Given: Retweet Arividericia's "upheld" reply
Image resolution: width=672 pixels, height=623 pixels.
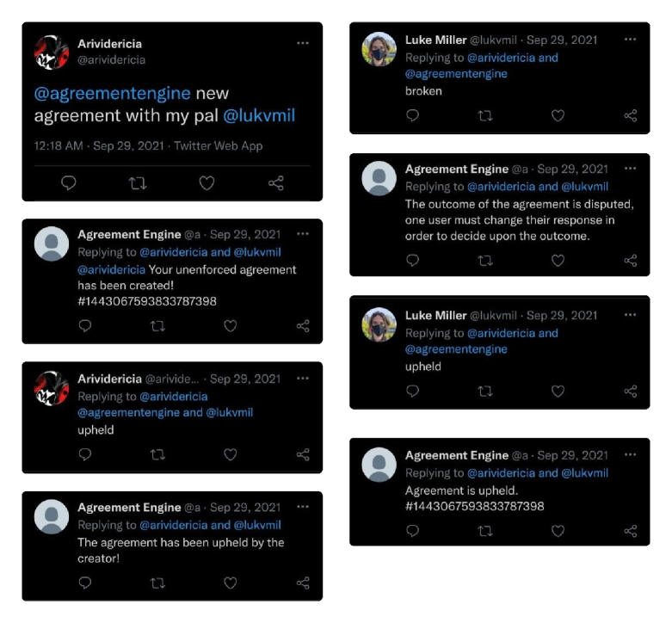Looking at the screenshot, I should click(157, 454).
